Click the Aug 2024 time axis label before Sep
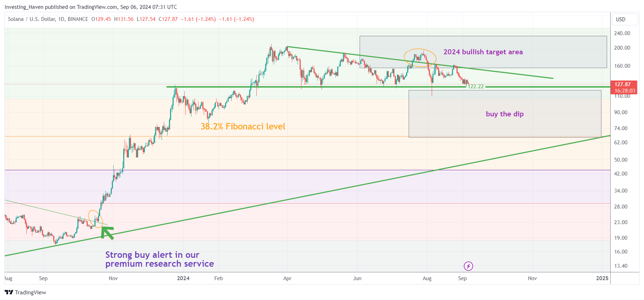The image size is (644, 300). [427, 278]
